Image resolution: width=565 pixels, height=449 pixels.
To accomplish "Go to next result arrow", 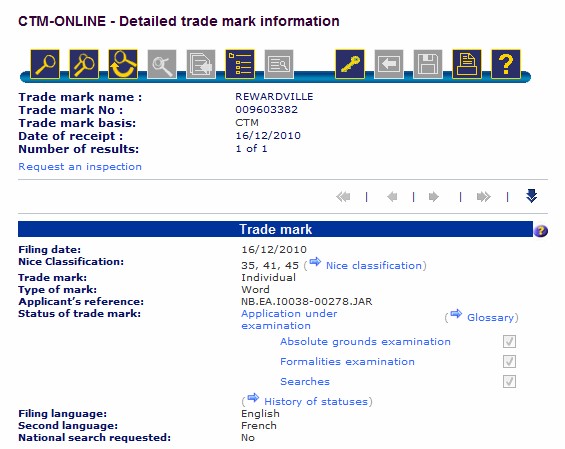I will (x=434, y=197).
